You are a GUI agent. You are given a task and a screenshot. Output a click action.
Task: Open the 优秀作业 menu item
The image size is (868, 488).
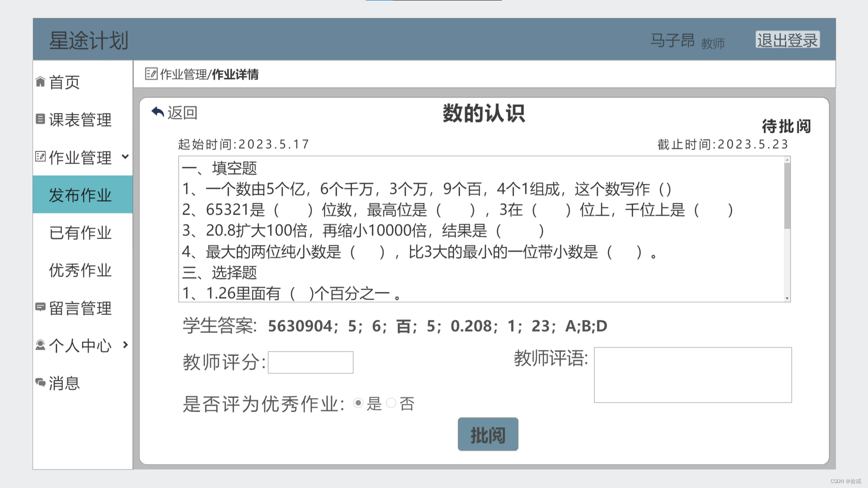[80, 270]
